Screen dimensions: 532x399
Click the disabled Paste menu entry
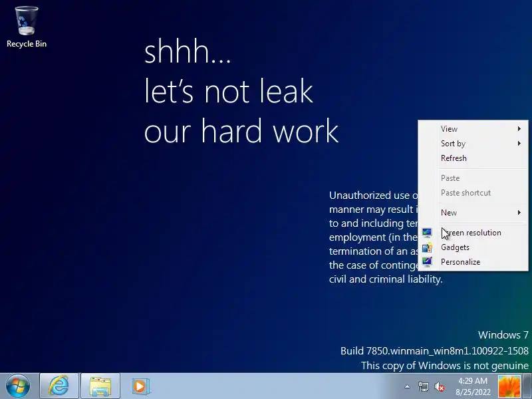click(473, 178)
